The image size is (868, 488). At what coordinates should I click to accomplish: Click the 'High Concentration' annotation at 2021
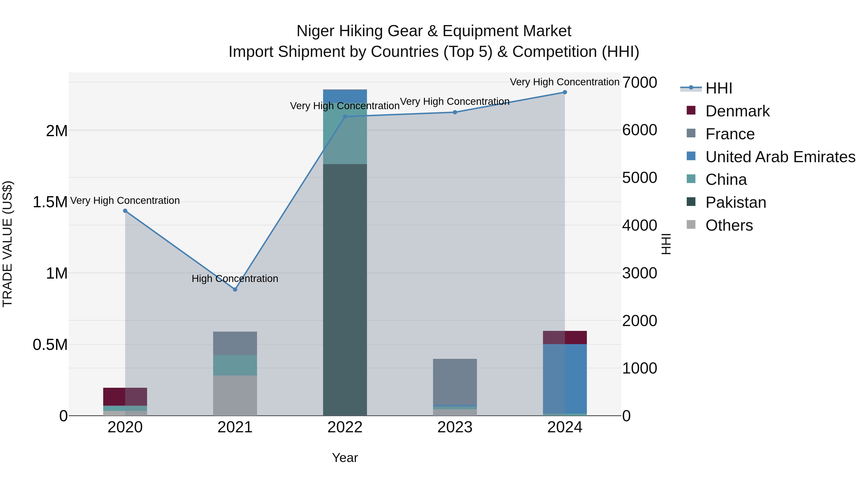235,279
